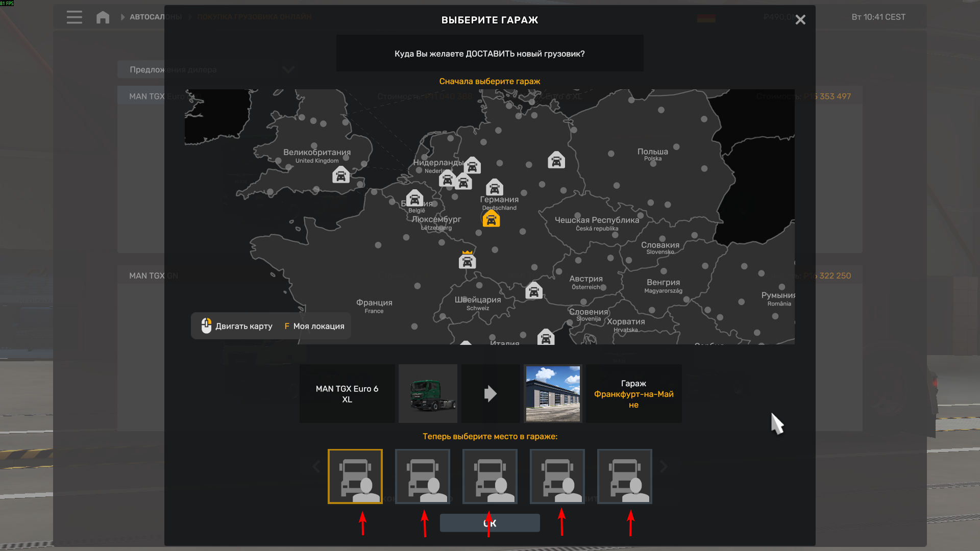980x551 pixels.
Task: Choose the fourth garage slot
Action: [x=557, y=477]
